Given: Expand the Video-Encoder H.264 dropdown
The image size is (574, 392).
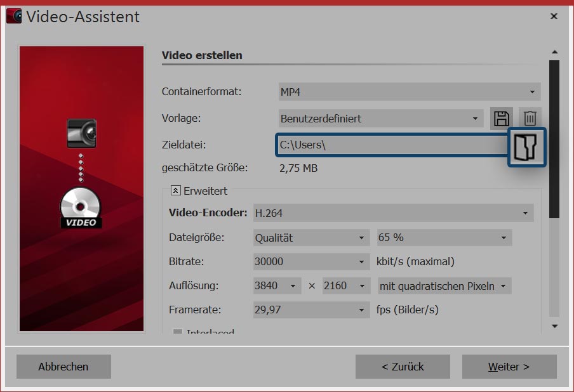Looking at the screenshot, I should pos(392,213).
